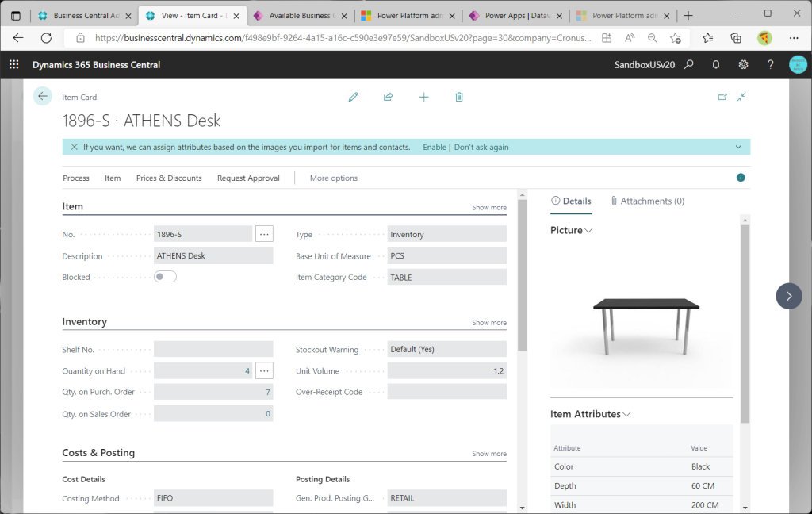
Task: Open the notifications bell
Action: tap(716, 64)
